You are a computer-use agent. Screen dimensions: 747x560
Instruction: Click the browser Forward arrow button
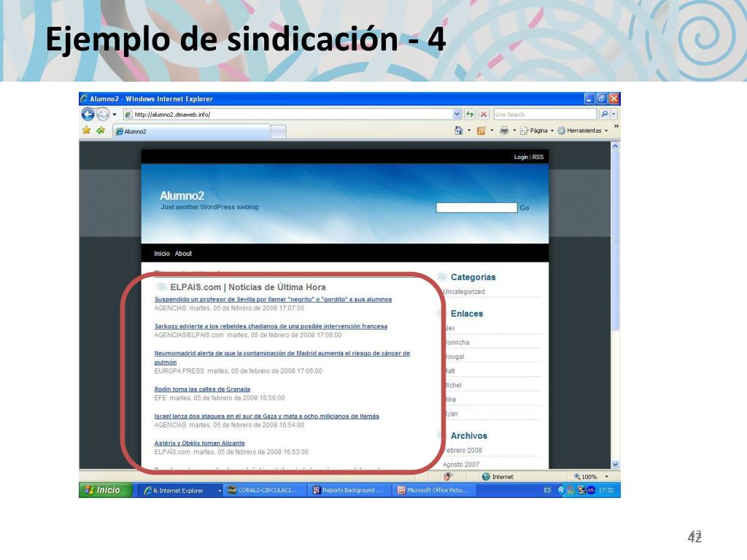tap(102, 114)
